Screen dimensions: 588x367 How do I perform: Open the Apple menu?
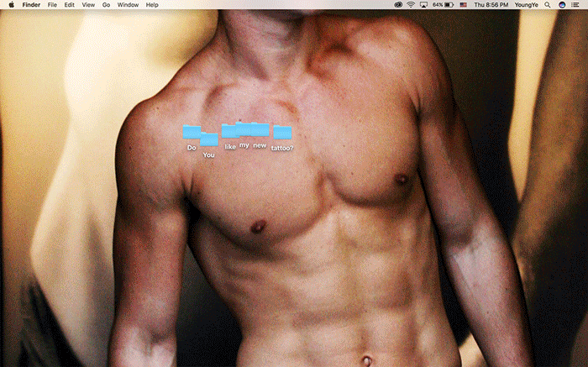click(x=11, y=5)
